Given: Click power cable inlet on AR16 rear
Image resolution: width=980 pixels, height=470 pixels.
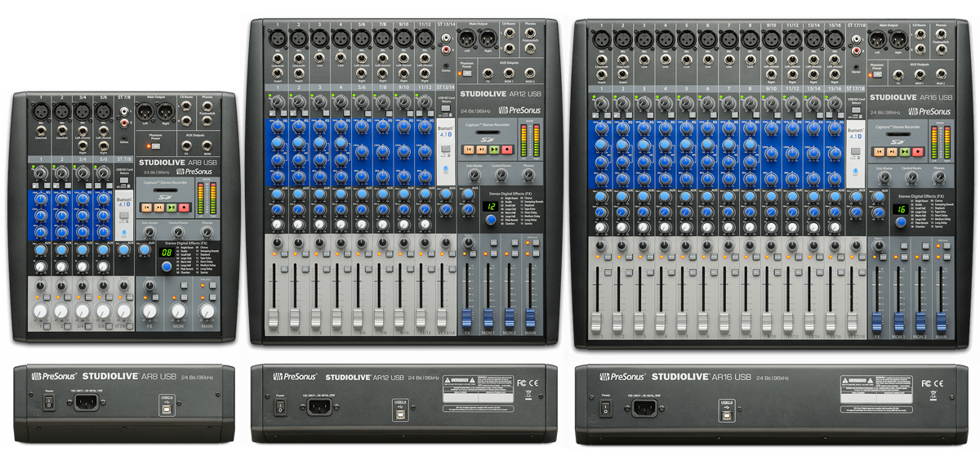Looking at the screenshot, I should pyautogui.click(x=645, y=409).
